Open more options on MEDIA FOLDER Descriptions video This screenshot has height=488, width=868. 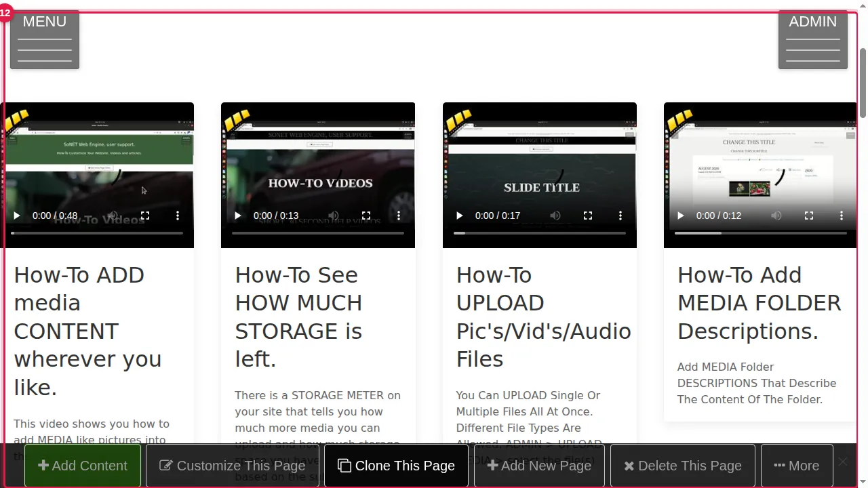(x=842, y=216)
